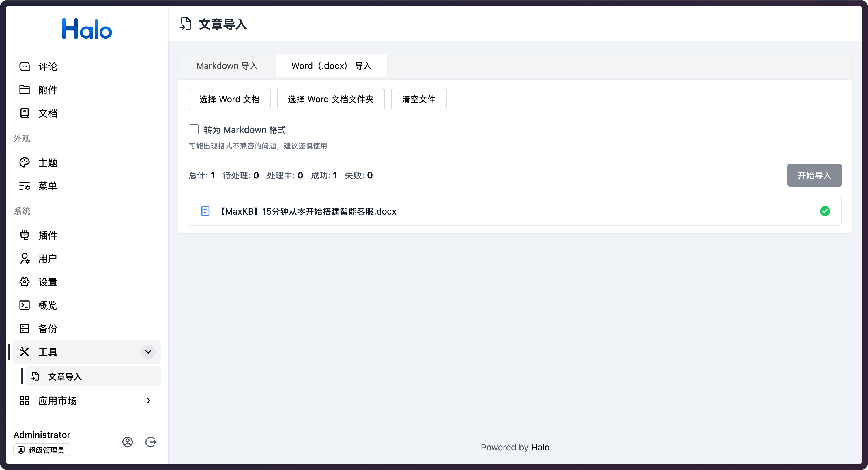The image size is (868, 470).
Task: Expand the 应用市场 arrow
Action: 148,401
